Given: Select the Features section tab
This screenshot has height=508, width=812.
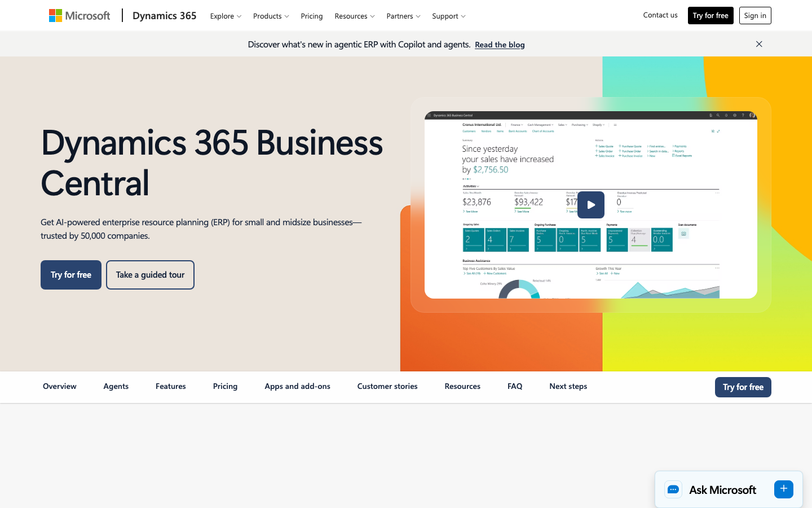Looking at the screenshot, I should 171,387.
